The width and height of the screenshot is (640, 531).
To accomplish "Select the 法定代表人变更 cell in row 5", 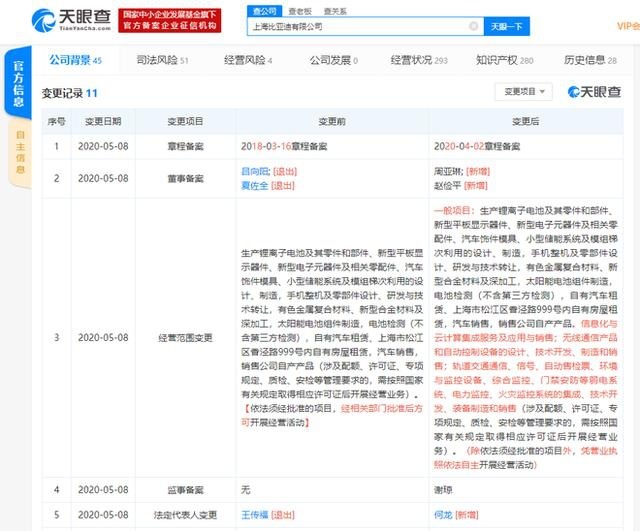I will coord(185,515).
